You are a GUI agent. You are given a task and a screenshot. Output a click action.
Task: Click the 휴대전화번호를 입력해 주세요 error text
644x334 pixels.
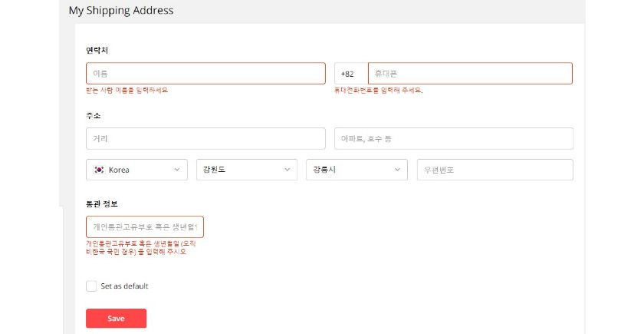click(378, 90)
